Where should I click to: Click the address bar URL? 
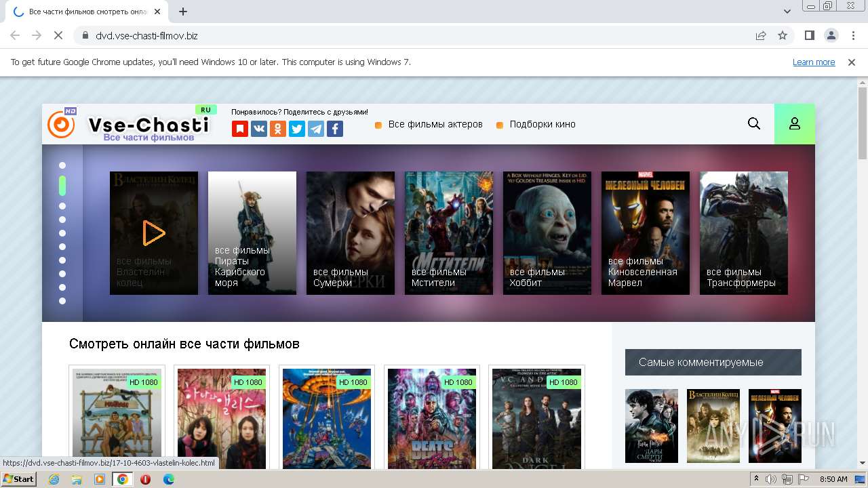coord(146,35)
